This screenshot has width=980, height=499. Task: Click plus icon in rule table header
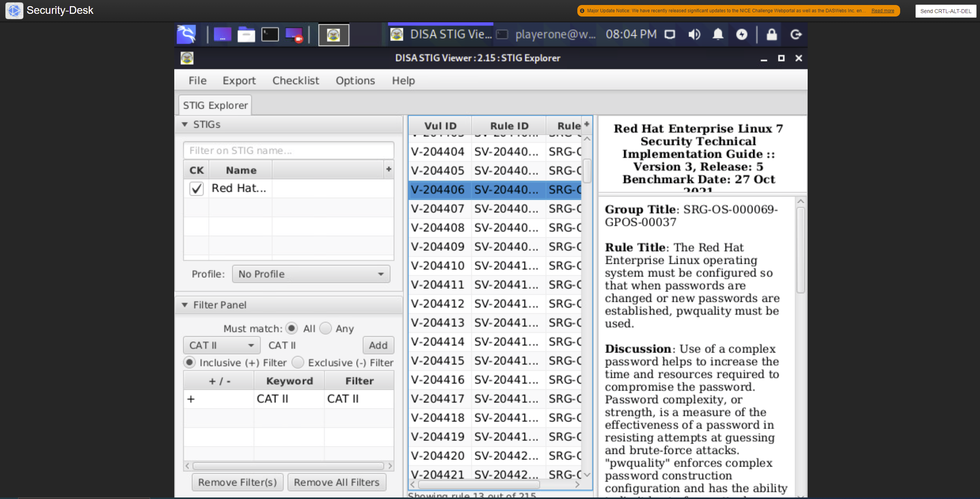587,124
